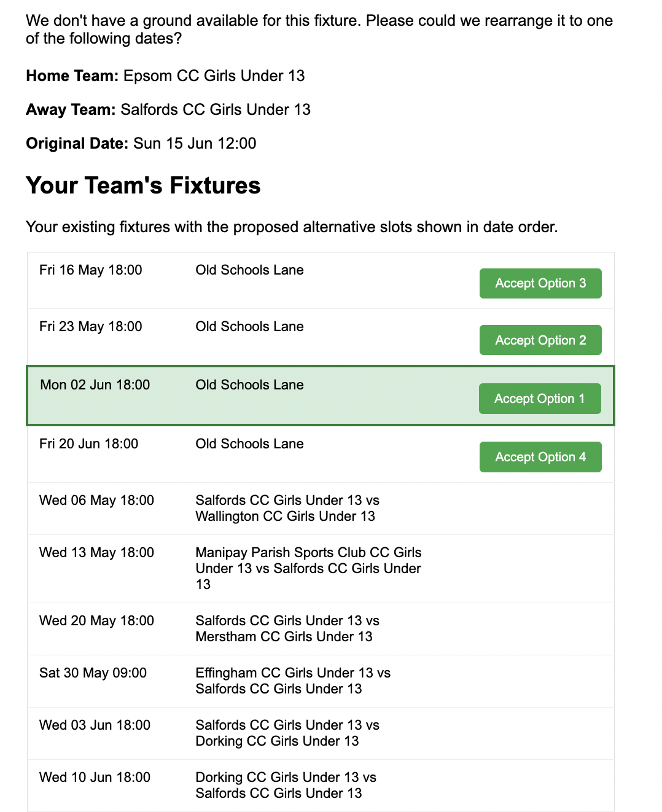
Task: Click the Original Date text Sun 15 Jun
Action: point(195,143)
